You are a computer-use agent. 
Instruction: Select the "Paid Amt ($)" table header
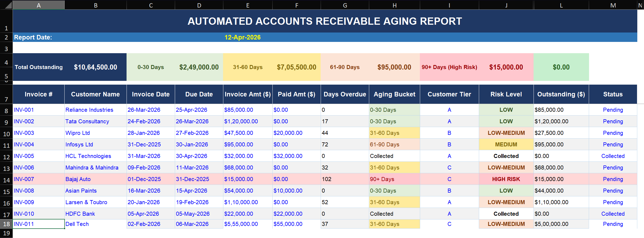[x=297, y=94]
